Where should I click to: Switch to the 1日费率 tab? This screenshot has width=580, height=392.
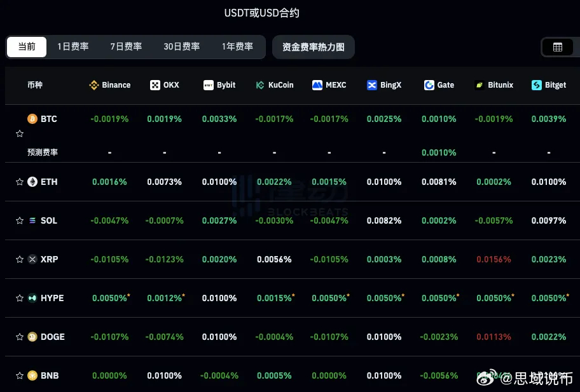[72, 46]
